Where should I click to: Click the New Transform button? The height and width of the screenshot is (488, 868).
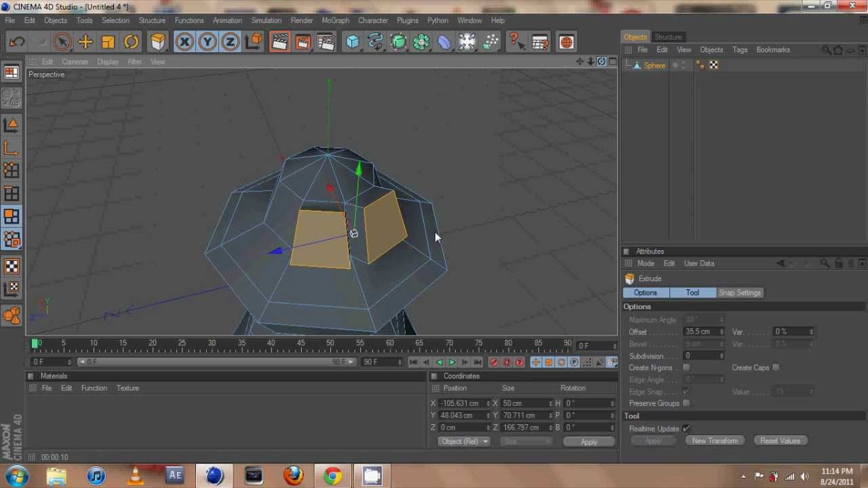point(715,441)
